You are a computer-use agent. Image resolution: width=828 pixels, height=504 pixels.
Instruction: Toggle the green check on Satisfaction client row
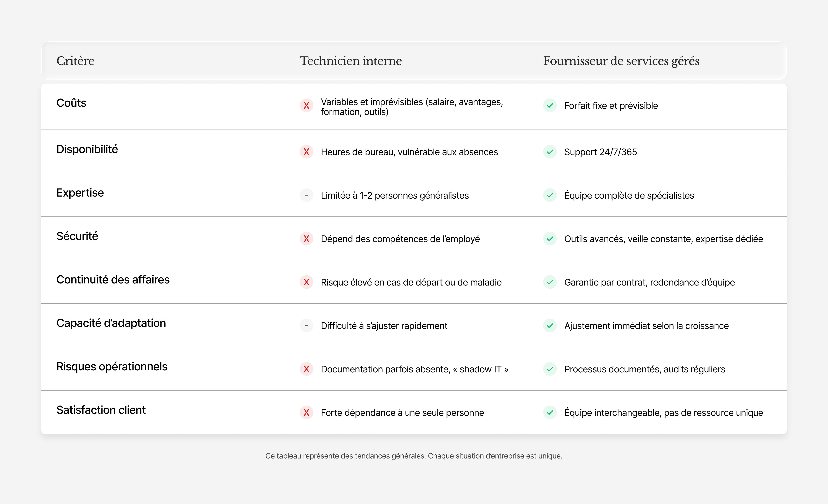point(550,413)
